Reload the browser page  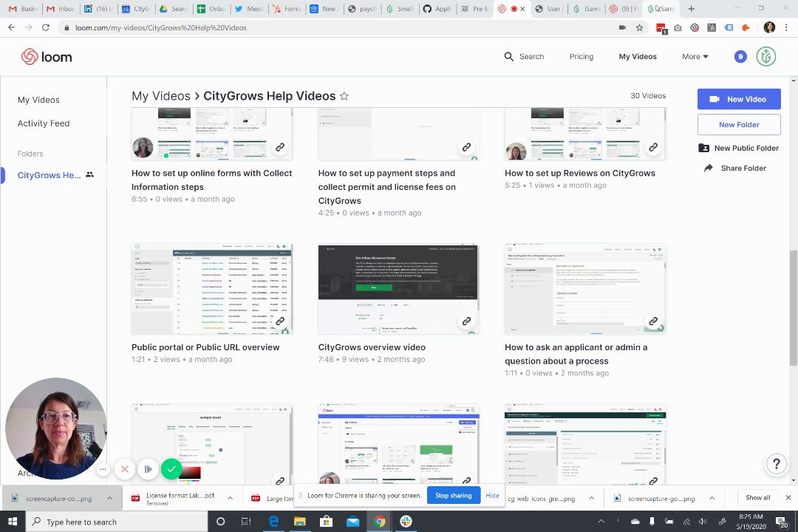(46, 27)
